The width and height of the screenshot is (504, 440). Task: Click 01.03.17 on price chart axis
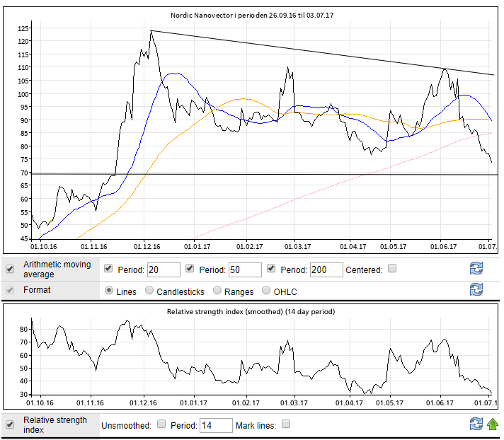pyautogui.click(x=297, y=247)
